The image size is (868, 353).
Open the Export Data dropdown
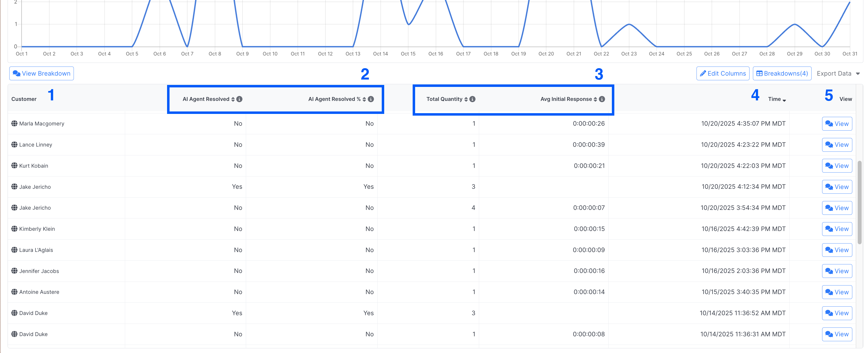click(838, 73)
